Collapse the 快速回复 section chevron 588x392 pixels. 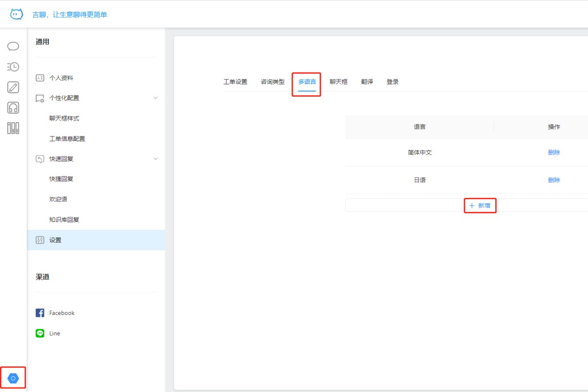tap(156, 159)
